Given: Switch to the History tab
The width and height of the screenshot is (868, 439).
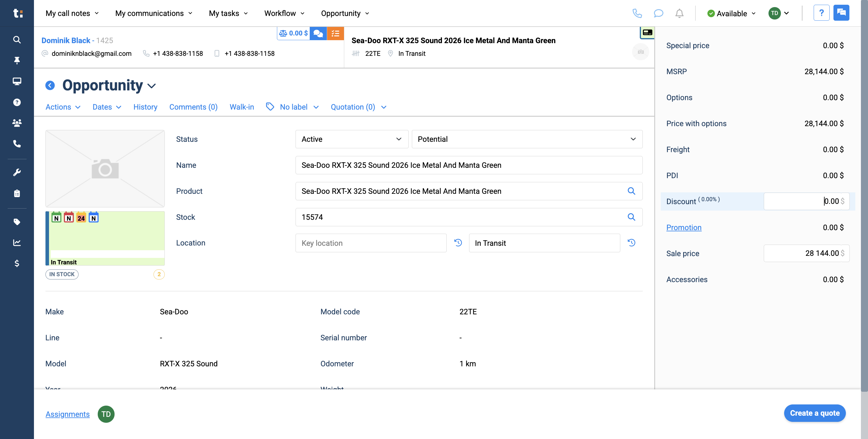Looking at the screenshot, I should tap(145, 107).
